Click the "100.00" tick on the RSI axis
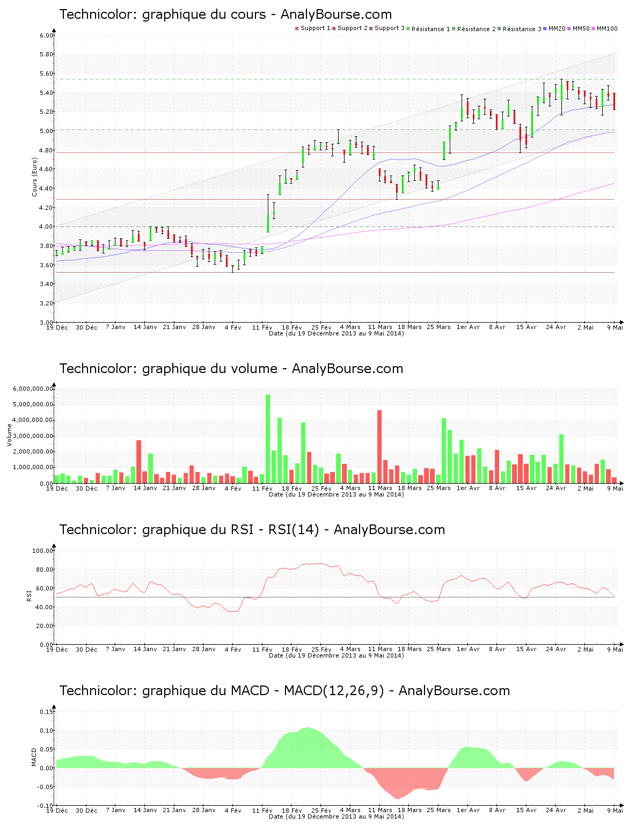Screen dimensions: 644x832 click(43, 551)
